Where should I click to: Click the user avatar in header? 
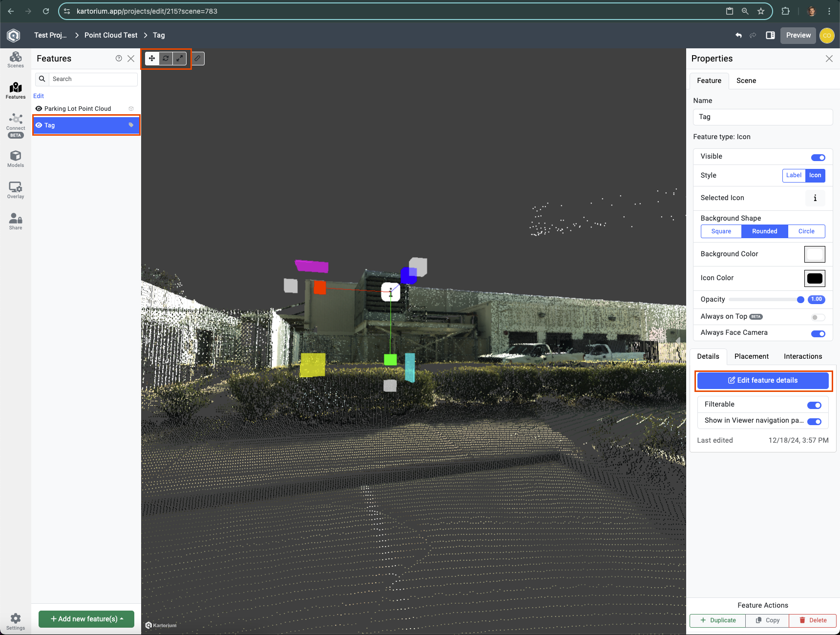(827, 35)
